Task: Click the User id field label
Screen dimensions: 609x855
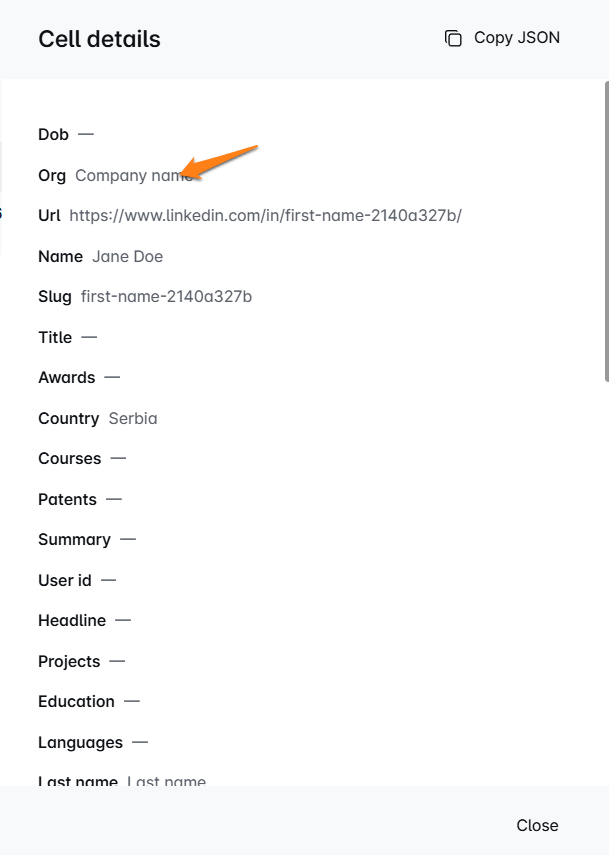Action: (x=64, y=580)
